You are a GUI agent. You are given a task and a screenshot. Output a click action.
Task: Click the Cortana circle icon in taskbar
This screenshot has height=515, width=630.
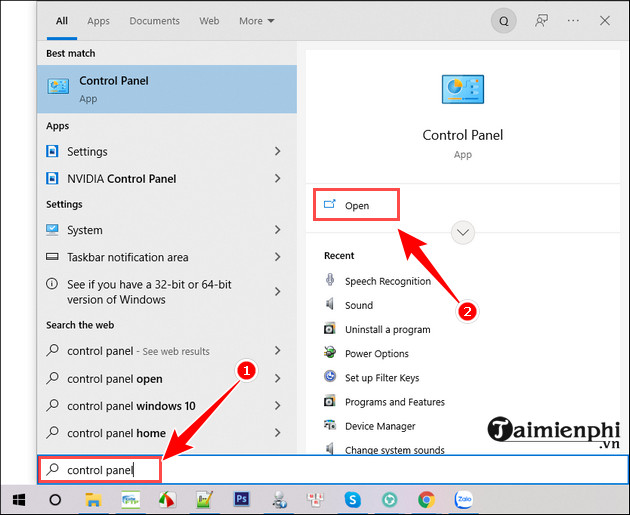pyautogui.click(x=55, y=500)
